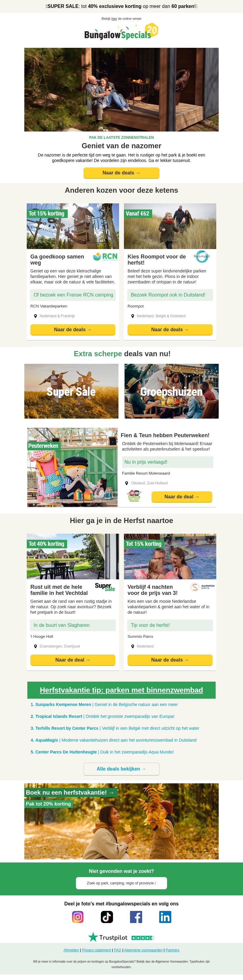Open Tropical Islands Resort link

58,716
